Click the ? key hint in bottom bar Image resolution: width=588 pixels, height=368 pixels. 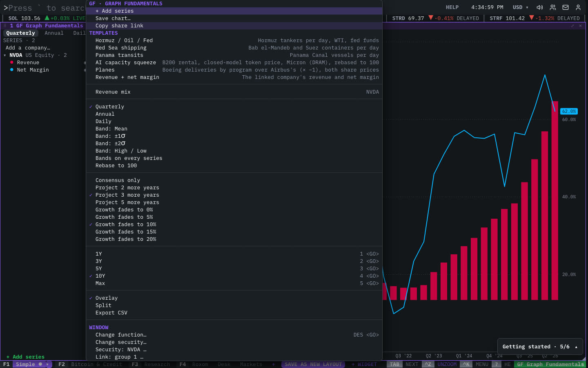coord(496,364)
